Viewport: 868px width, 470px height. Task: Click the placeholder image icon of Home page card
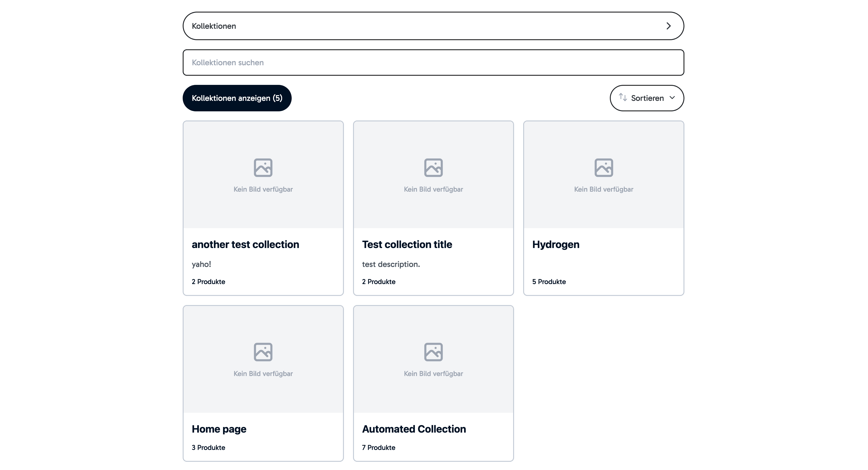(x=263, y=352)
